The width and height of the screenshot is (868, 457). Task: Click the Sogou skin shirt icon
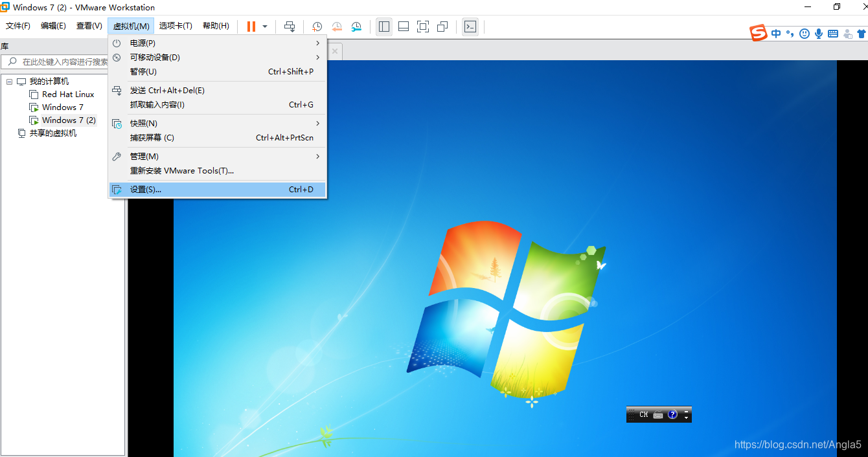(x=862, y=34)
